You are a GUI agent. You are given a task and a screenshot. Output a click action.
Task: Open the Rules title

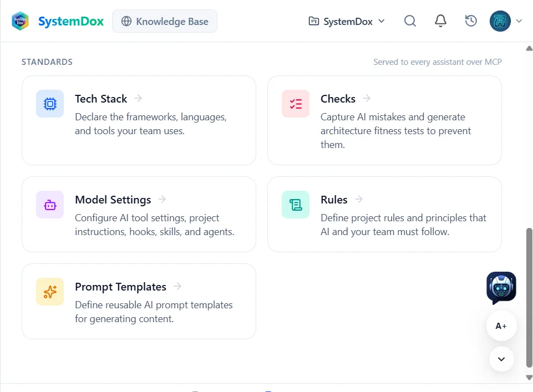click(x=334, y=200)
